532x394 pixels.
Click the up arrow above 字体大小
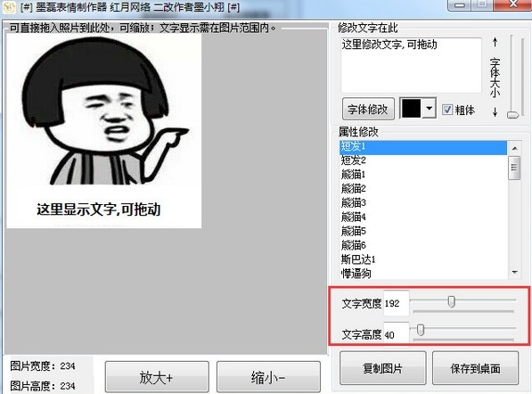(x=495, y=43)
